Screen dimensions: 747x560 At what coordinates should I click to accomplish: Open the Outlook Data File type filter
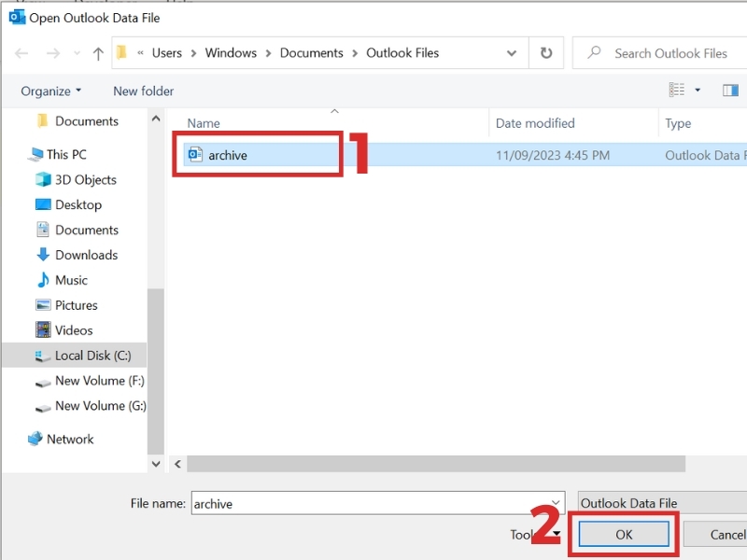(x=662, y=503)
